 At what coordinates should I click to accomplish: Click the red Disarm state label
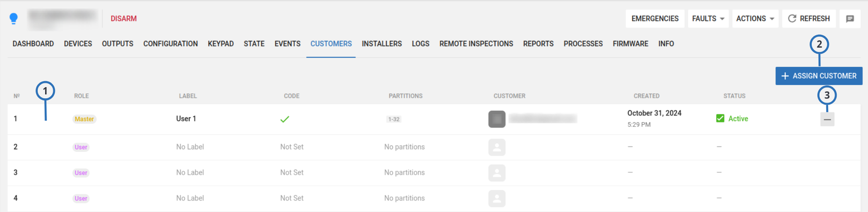[x=123, y=19]
